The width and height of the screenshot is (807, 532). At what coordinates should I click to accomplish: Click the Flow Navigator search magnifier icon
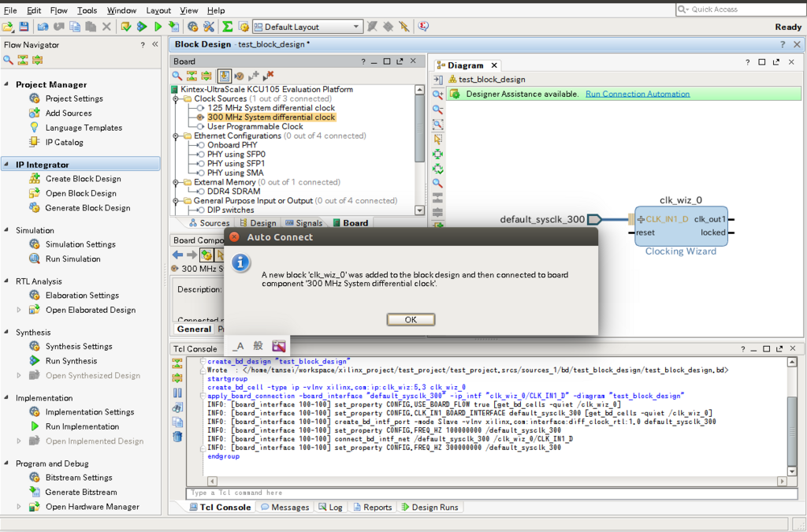coord(8,60)
